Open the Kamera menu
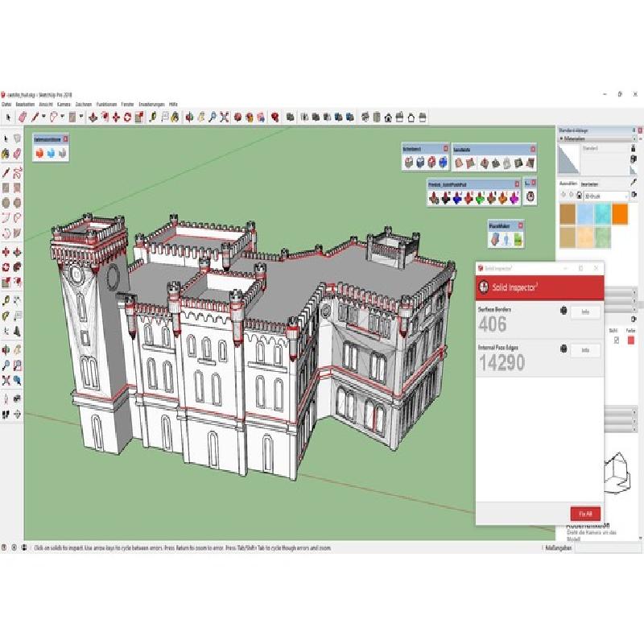Image resolution: width=644 pixels, height=644 pixels. coord(64,105)
